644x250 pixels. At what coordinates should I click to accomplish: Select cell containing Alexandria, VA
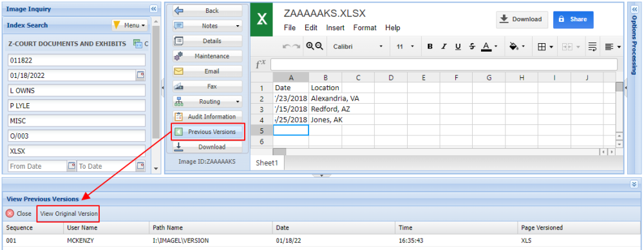(325, 99)
